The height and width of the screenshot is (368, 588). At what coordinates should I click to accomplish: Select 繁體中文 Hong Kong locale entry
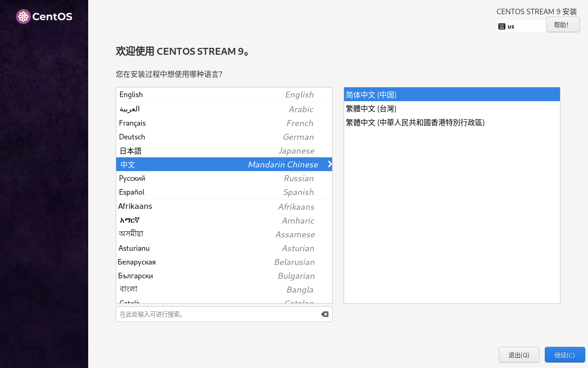(x=452, y=122)
